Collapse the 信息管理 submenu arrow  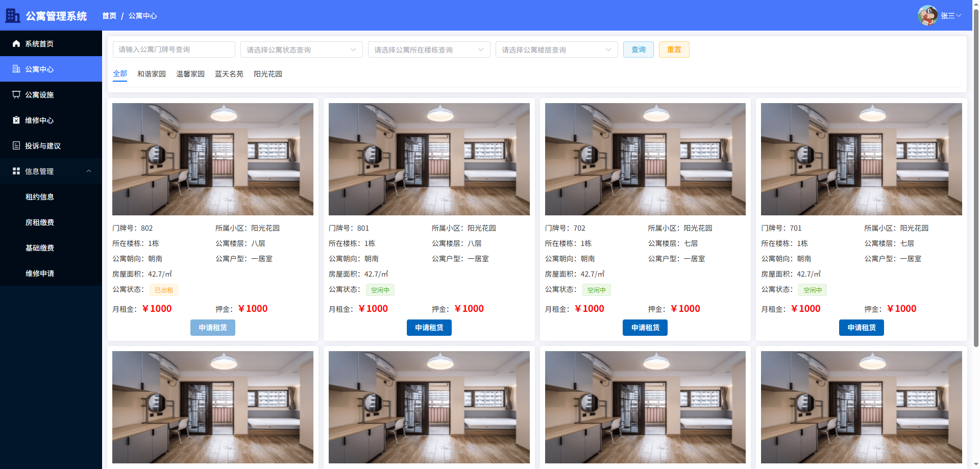(89, 171)
